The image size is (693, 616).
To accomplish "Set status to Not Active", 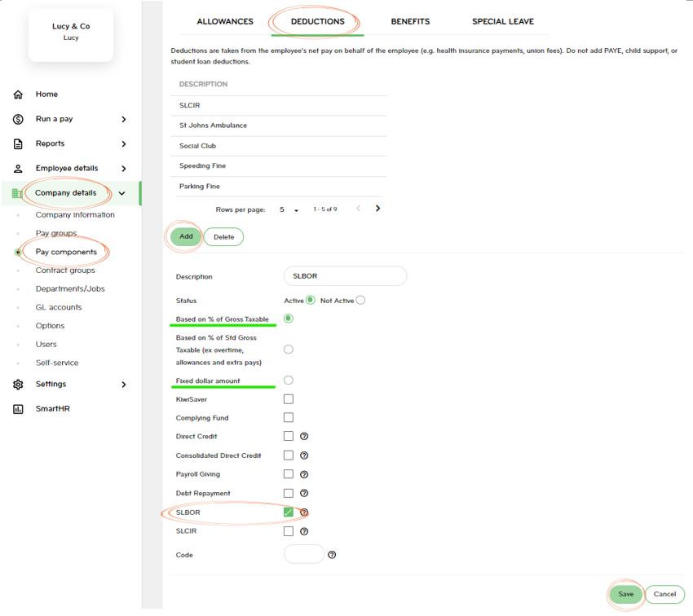I will coord(360,301).
